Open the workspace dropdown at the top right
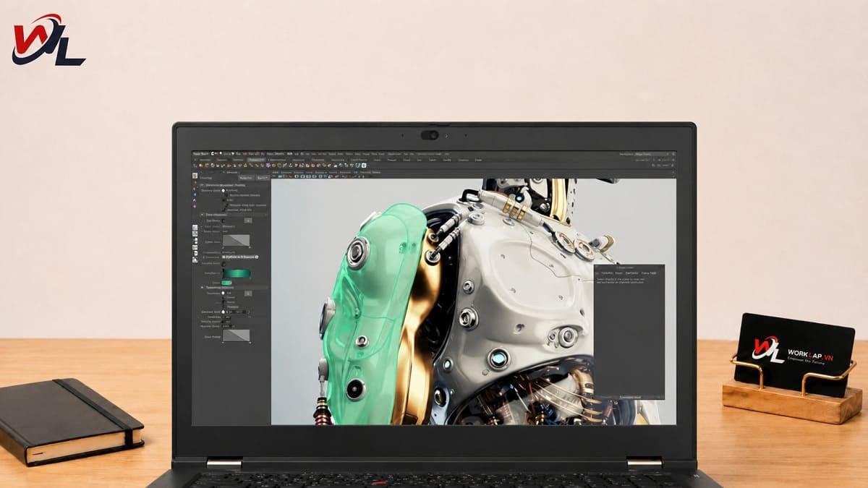The image size is (868, 488). (652, 154)
